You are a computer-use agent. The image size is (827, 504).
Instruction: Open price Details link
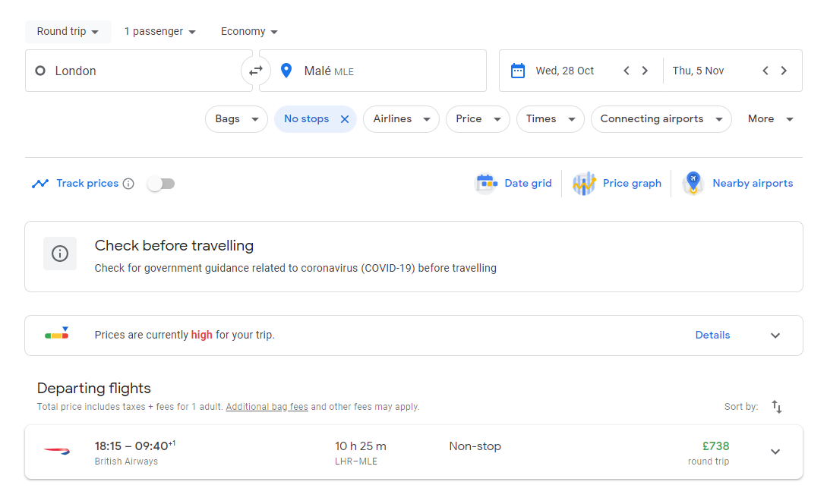[x=712, y=335]
